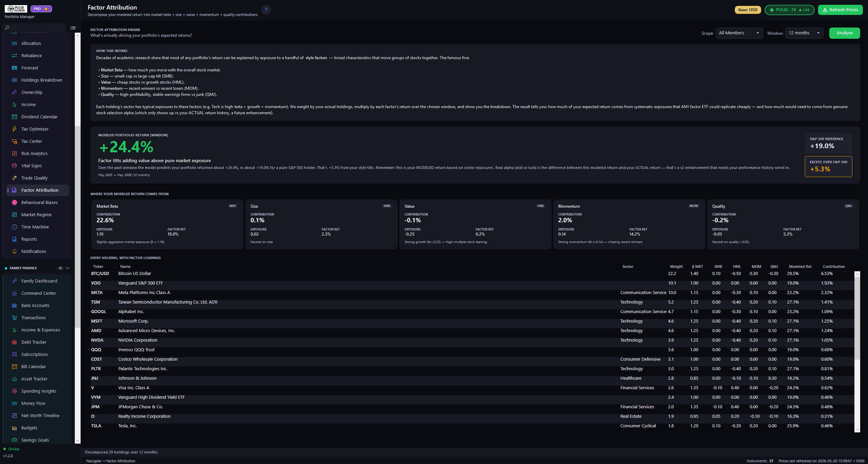The height and width of the screenshot is (464, 868).
Task: Click the Command Center home icon
Action: (x=14, y=293)
